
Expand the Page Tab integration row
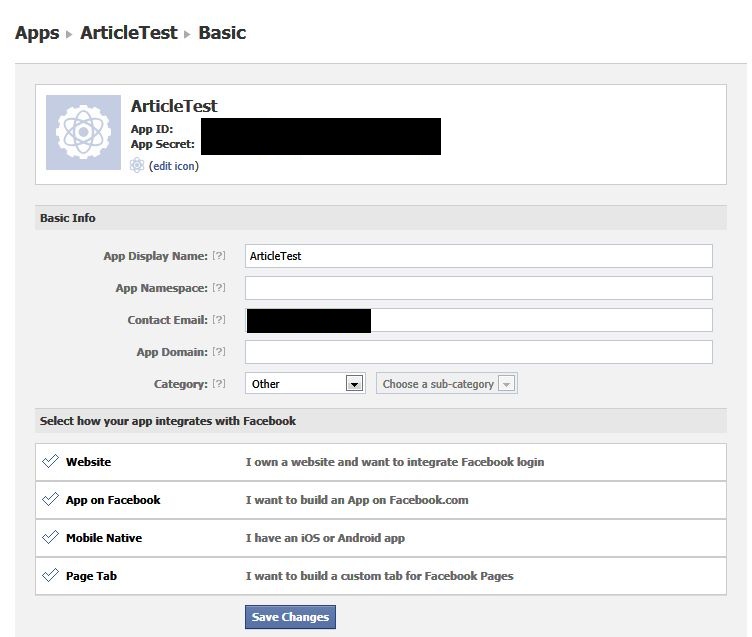(x=381, y=576)
